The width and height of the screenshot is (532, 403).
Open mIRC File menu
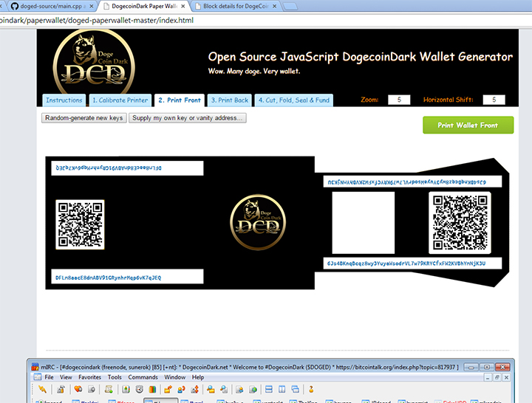click(x=50, y=377)
